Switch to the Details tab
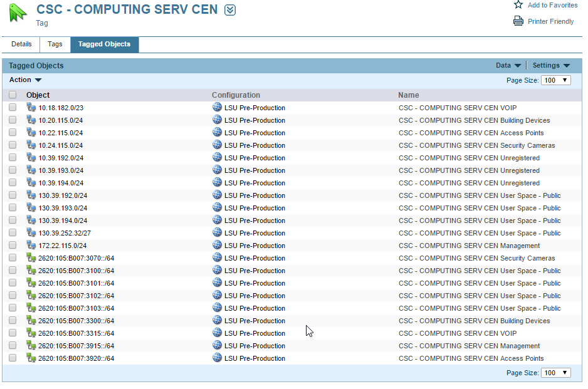 [21, 44]
